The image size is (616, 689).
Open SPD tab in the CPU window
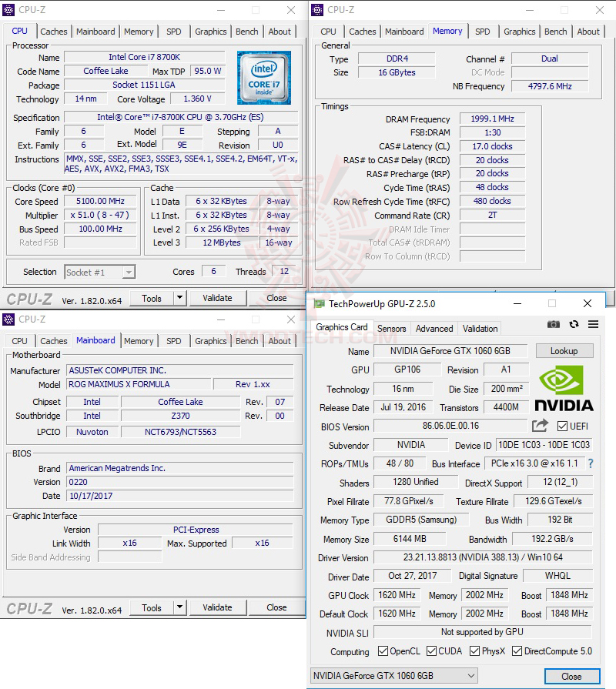[x=173, y=32]
